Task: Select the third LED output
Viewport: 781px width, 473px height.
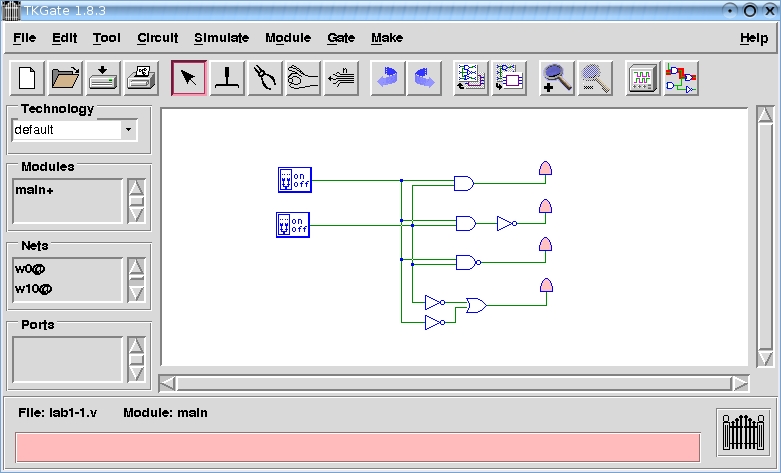Action: [x=545, y=244]
